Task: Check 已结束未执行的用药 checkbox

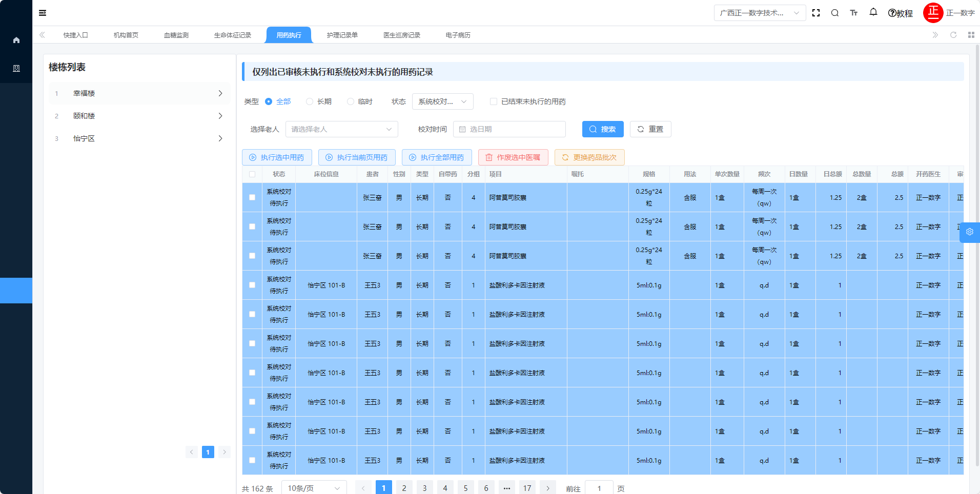Action: 494,101
